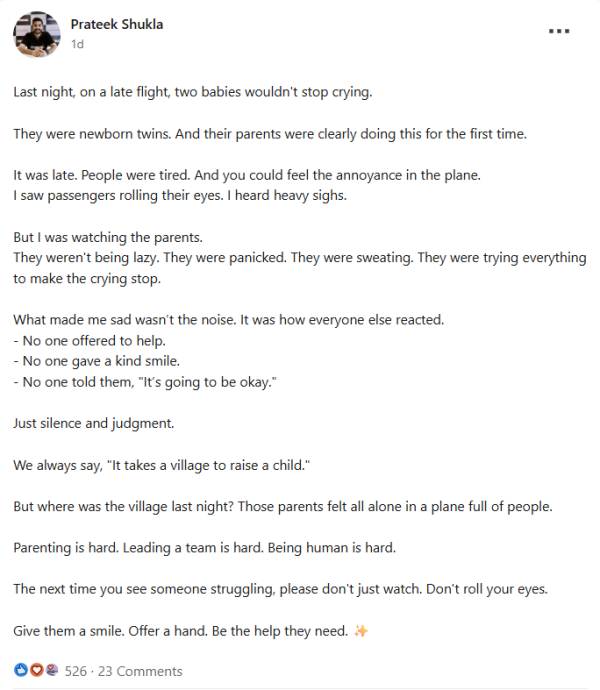This screenshot has width=600, height=690.
Task: Click the 'where was the village' paragraph
Action: point(282,506)
